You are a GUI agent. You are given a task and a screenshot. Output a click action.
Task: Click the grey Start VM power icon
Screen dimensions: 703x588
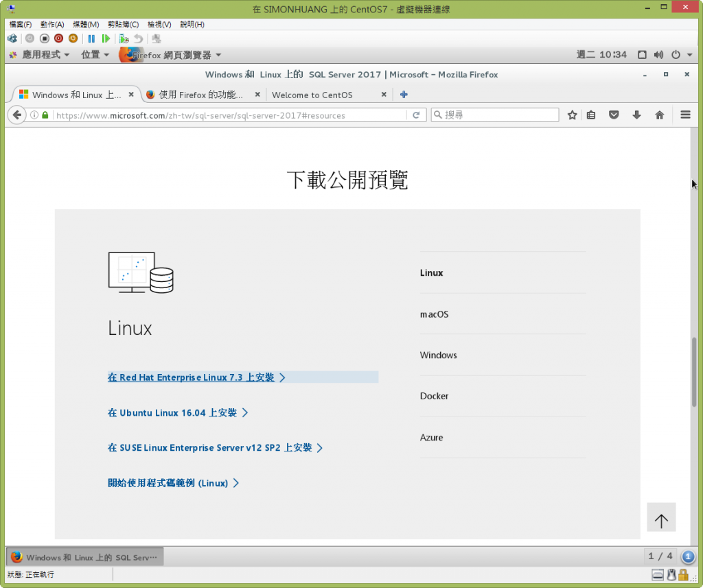click(x=30, y=38)
